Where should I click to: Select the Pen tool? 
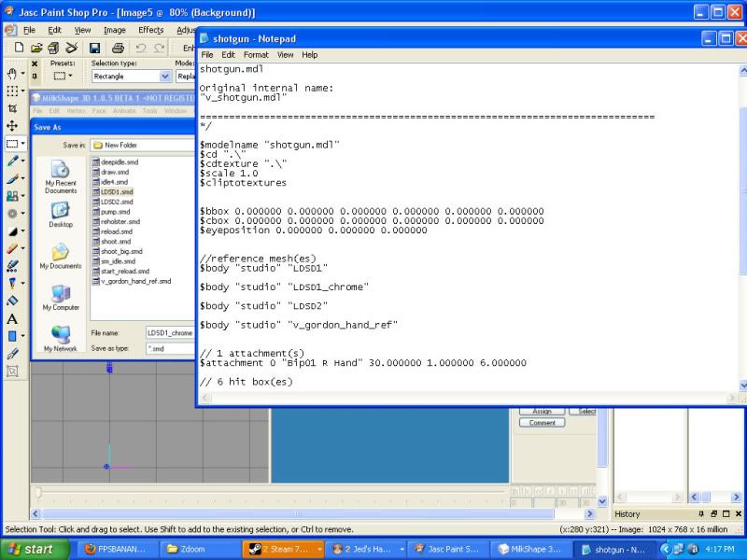click(x=12, y=354)
